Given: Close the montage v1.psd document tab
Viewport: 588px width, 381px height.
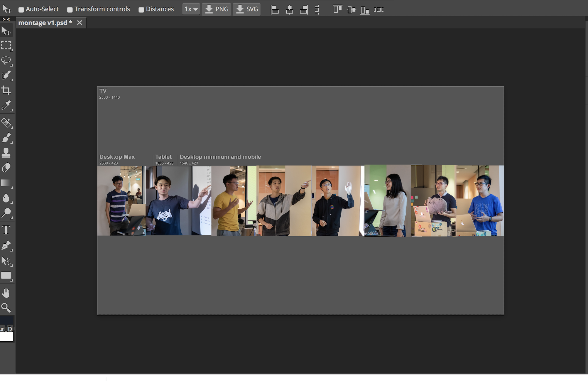Looking at the screenshot, I should pyautogui.click(x=80, y=23).
